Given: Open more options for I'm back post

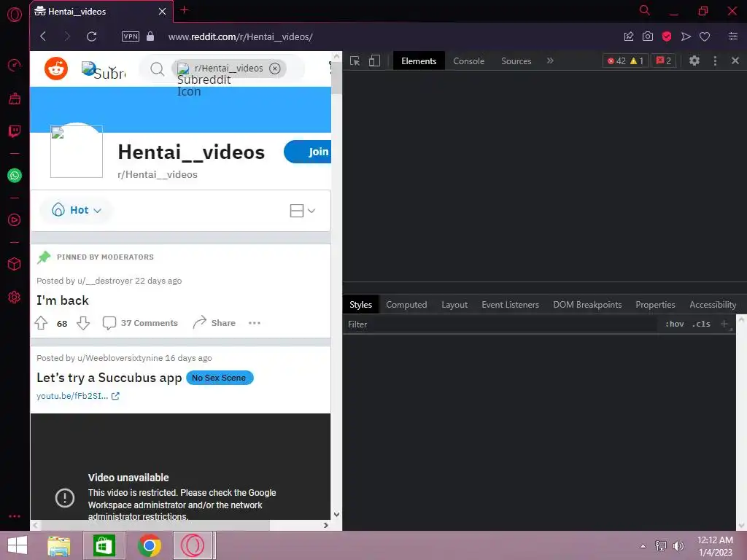Looking at the screenshot, I should 255,323.
